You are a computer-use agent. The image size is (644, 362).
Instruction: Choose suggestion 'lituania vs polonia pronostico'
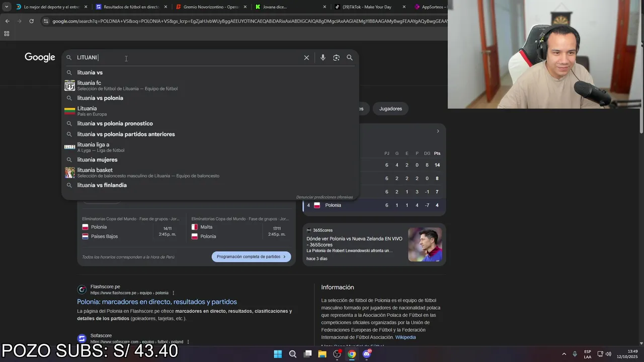point(210,124)
